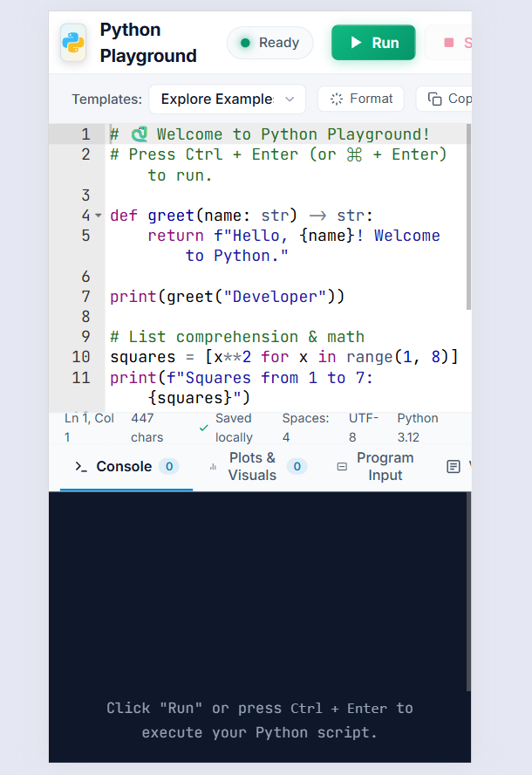
Task: Click line number 10 in the gutter
Action: click(x=81, y=357)
